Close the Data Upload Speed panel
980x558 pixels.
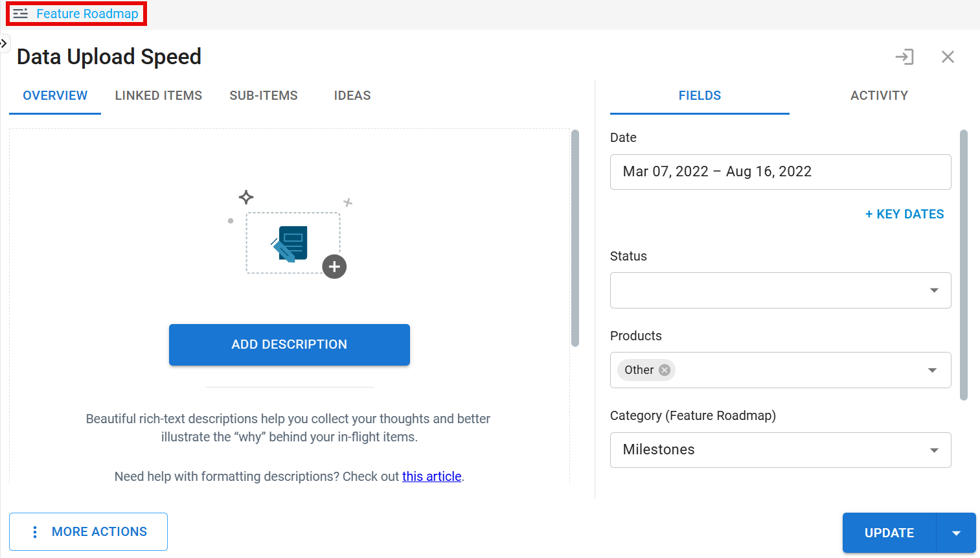click(948, 57)
